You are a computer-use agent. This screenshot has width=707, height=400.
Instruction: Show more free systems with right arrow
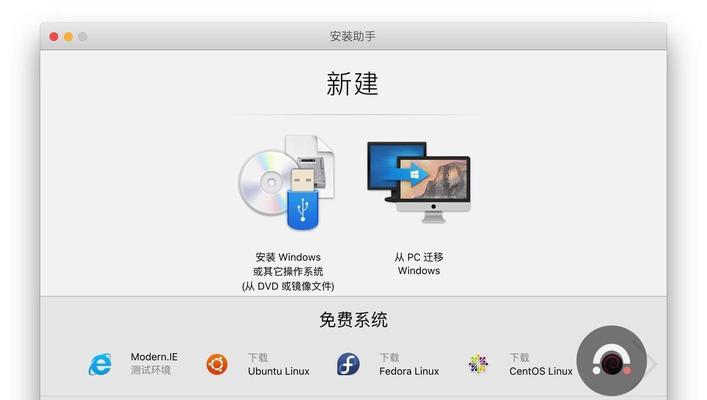click(x=652, y=363)
